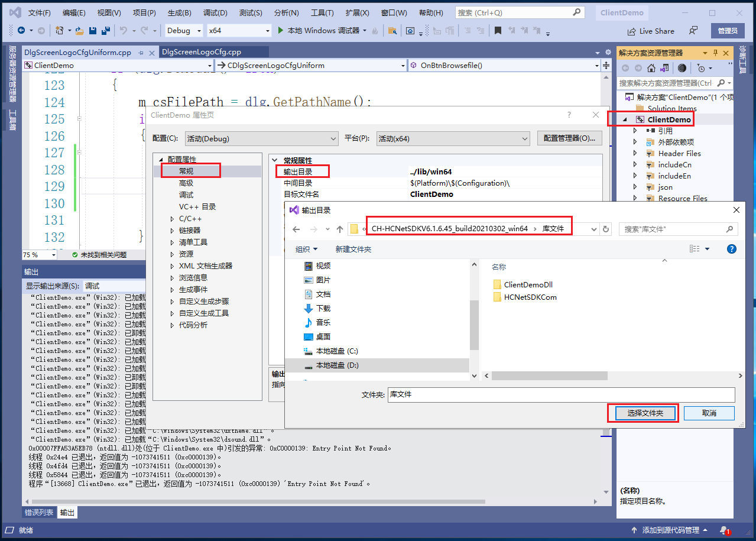Expand the C/C++ node in property tree
Image resolution: width=756 pixels, height=541 pixels.
[172, 219]
